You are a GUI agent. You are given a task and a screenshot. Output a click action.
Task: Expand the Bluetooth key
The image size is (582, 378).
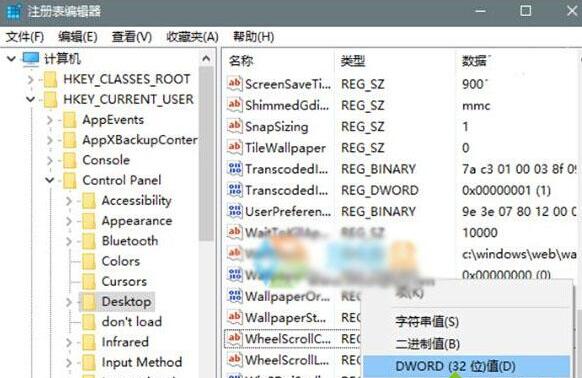[69, 241]
